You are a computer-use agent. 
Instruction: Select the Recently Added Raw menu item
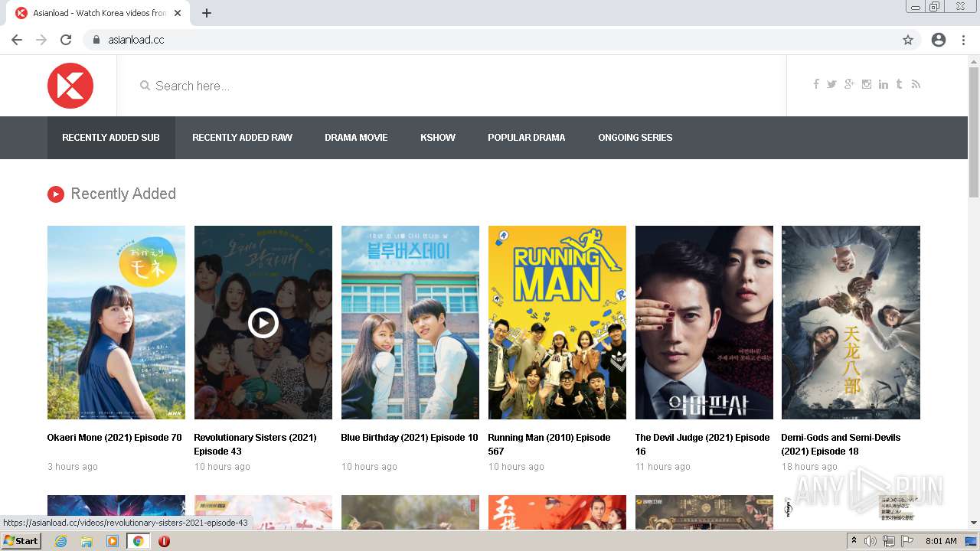point(242,138)
